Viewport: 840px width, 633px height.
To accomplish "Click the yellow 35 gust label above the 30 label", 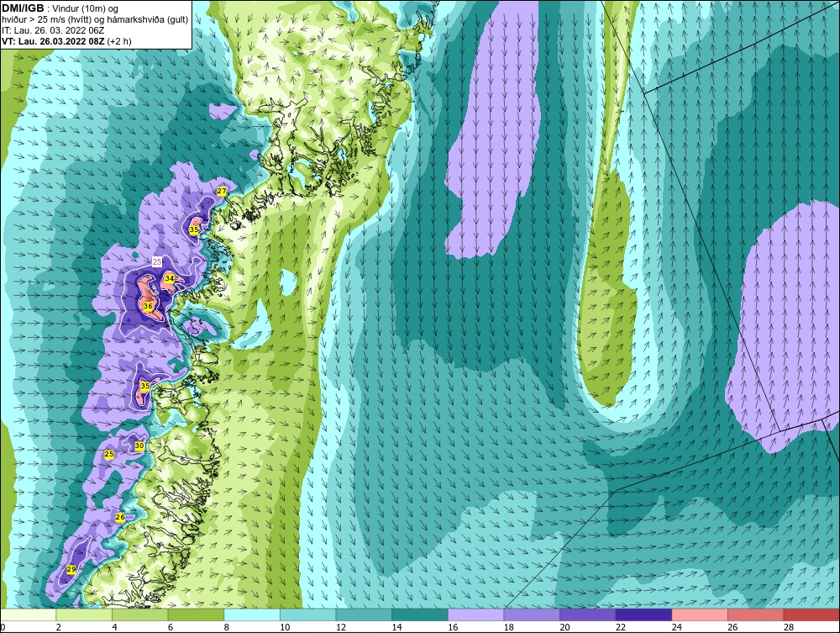I will (145, 386).
